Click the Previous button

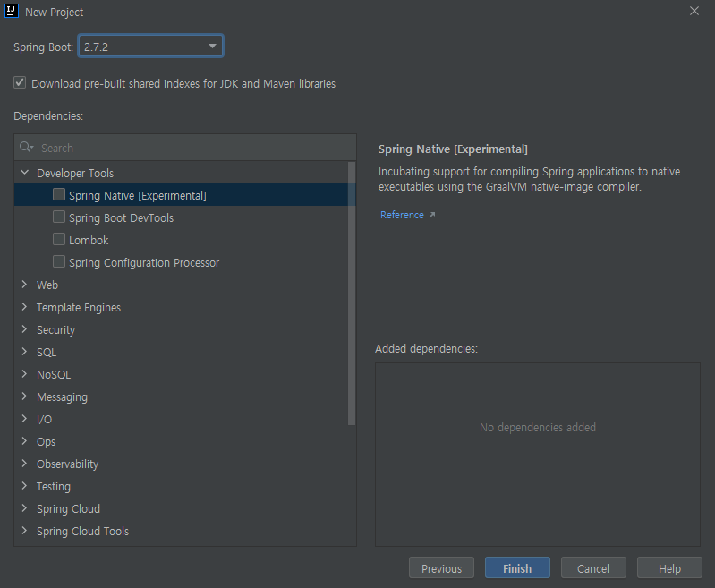coord(441,568)
